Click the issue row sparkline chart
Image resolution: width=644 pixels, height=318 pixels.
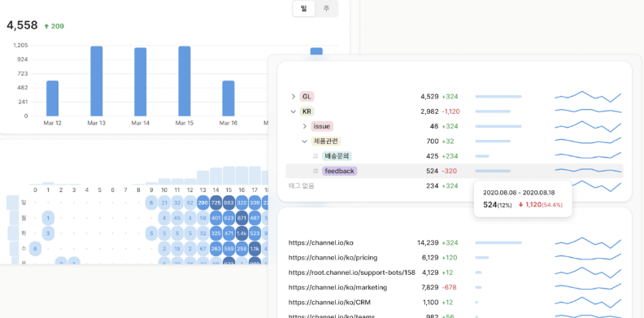(588, 126)
